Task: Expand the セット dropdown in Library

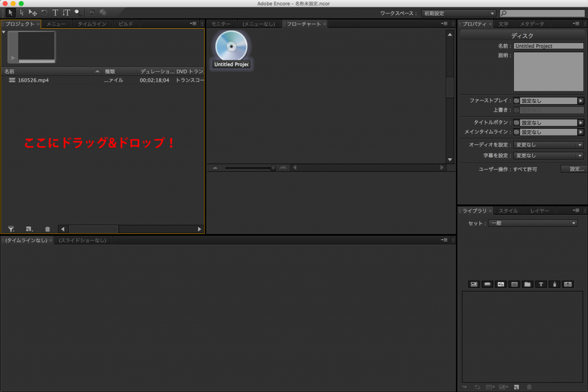Action: [x=532, y=223]
